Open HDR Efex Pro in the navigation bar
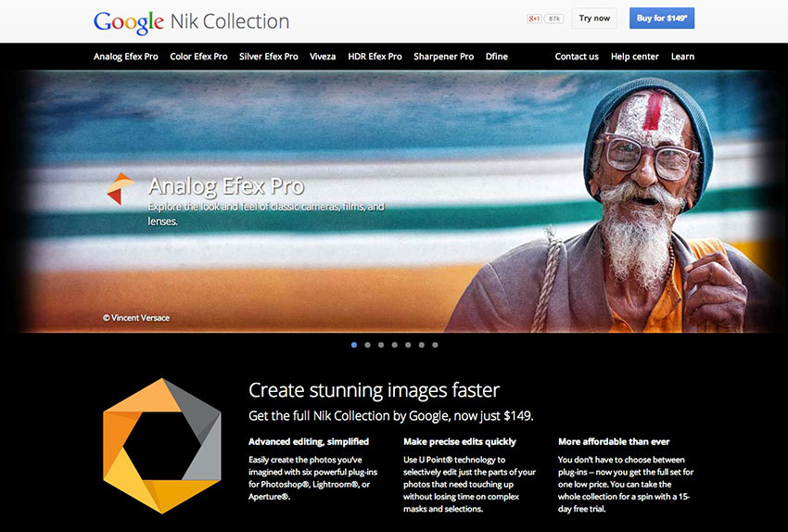 [x=375, y=57]
